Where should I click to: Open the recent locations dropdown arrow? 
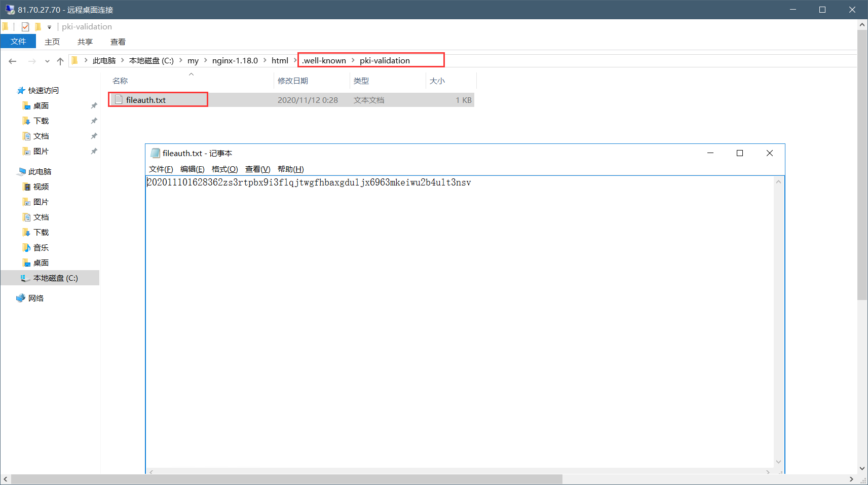click(x=47, y=61)
